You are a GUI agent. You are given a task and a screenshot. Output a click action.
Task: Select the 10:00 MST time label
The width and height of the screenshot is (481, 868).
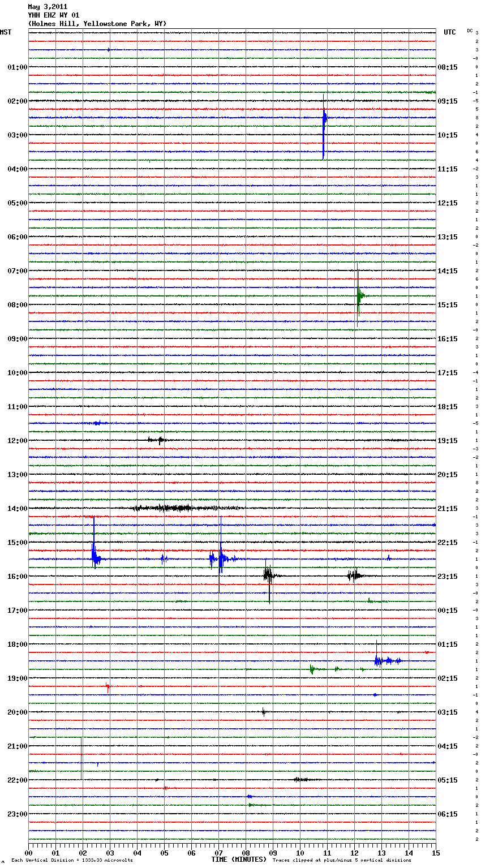[18, 373]
